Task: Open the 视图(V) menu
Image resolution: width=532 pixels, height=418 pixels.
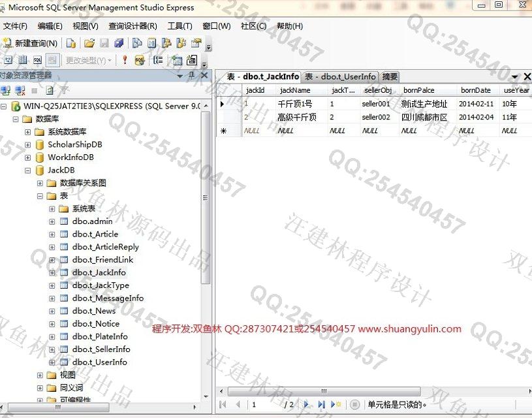Action: click(x=86, y=26)
